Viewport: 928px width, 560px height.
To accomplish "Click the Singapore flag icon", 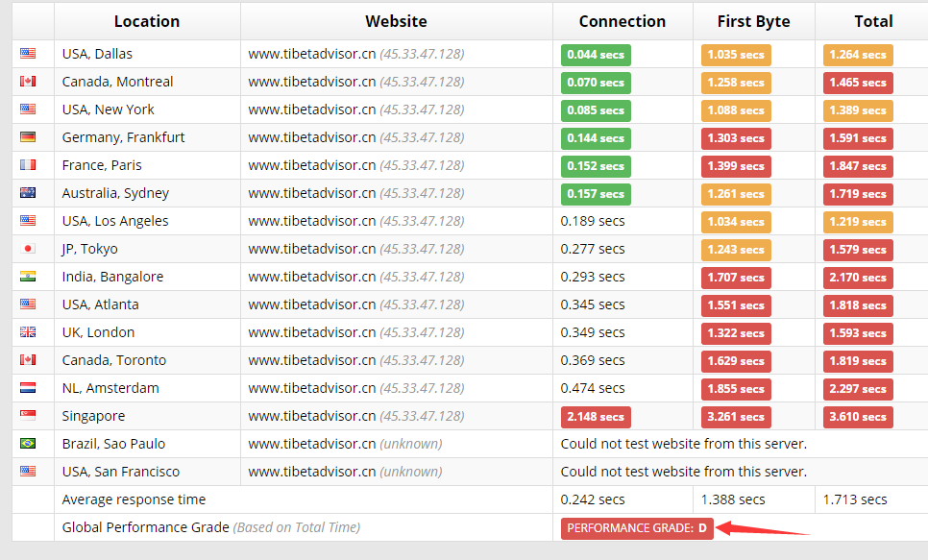I will tap(28, 415).
